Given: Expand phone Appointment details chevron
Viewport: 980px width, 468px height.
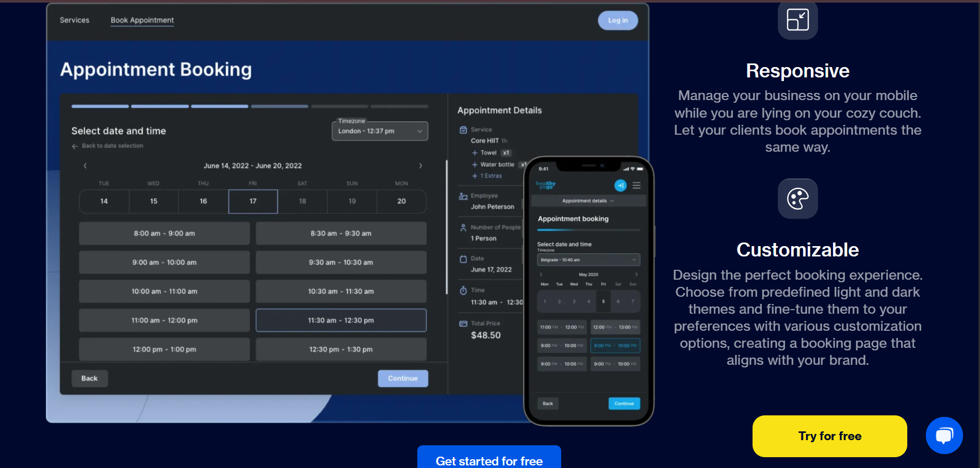Looking at the screenshot, I should tap(612, 201).
